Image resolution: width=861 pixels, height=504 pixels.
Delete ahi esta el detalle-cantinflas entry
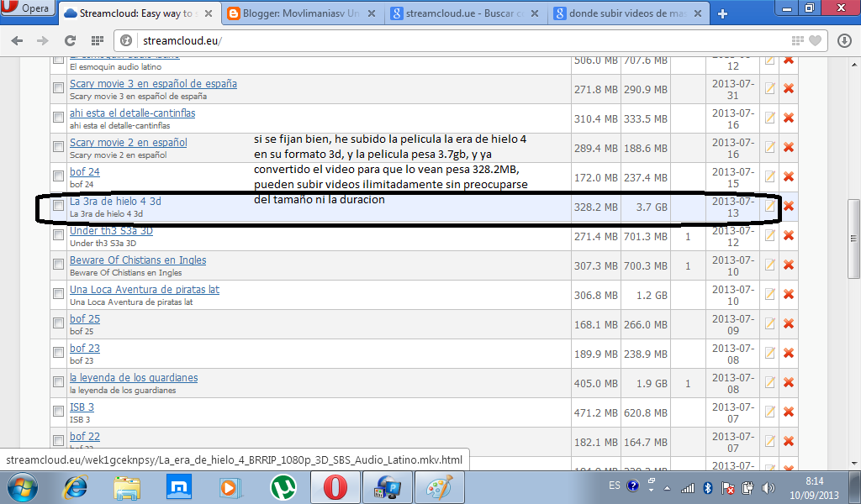point(789,118)
